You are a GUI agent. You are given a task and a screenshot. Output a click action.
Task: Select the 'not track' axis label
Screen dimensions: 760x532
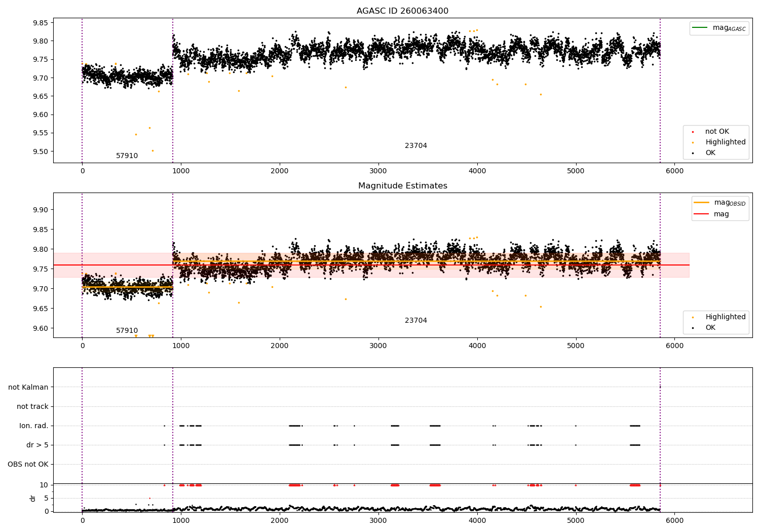[32, 407]
